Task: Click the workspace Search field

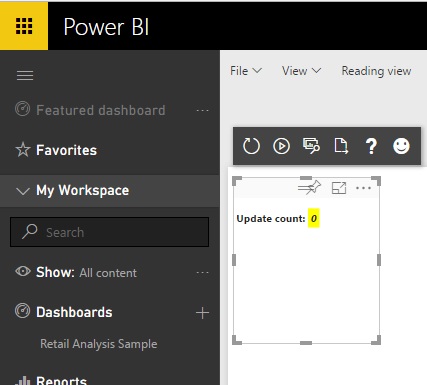Action: coord(110,232)
